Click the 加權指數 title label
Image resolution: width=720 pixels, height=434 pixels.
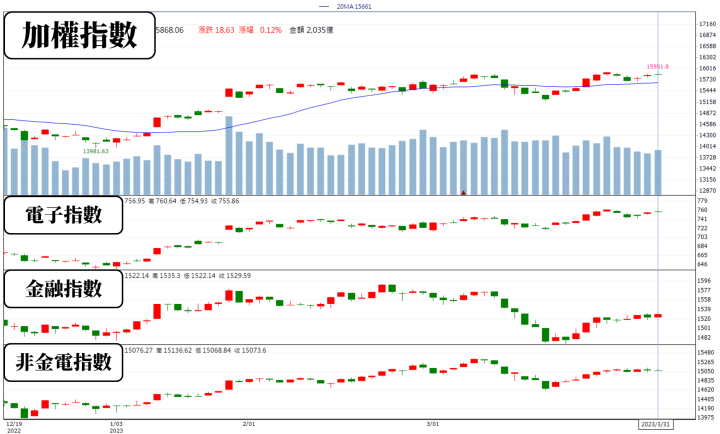[x=79, y=35]
